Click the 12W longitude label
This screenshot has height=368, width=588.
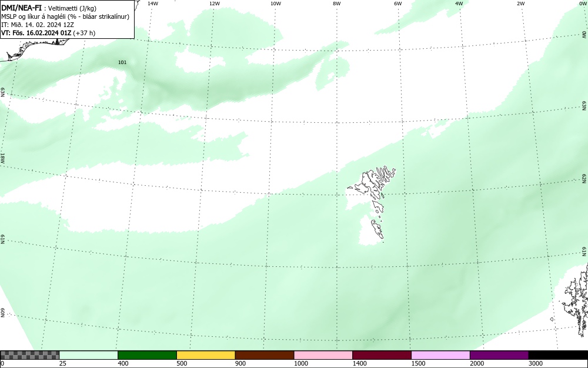pyautogui.click(x=214, y=4)
